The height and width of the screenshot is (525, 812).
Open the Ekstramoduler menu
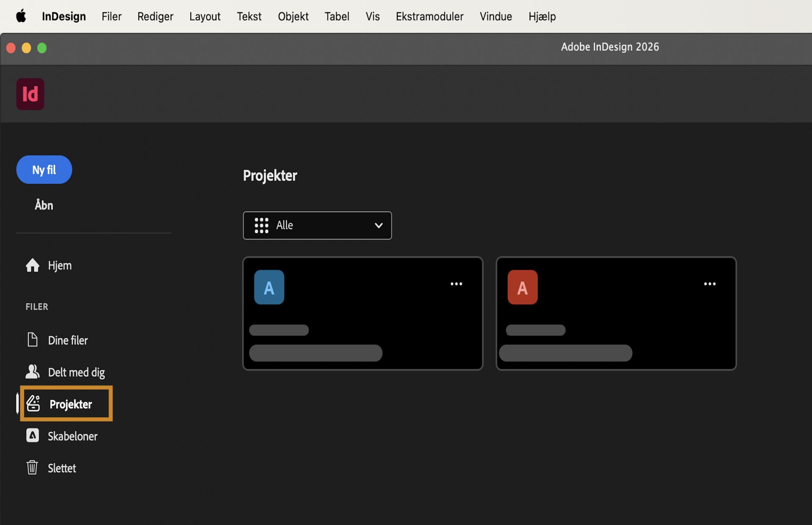[x=429, y=16]
